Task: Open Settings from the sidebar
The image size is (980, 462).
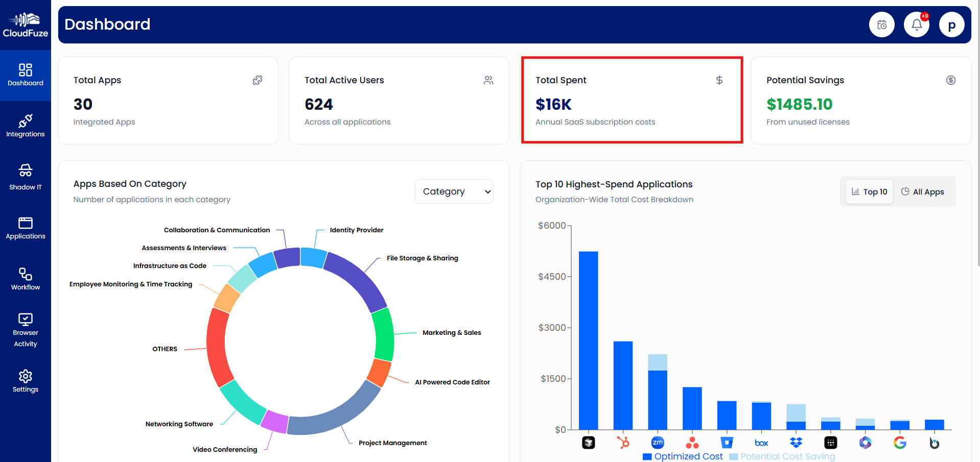Action: (26, 381)
